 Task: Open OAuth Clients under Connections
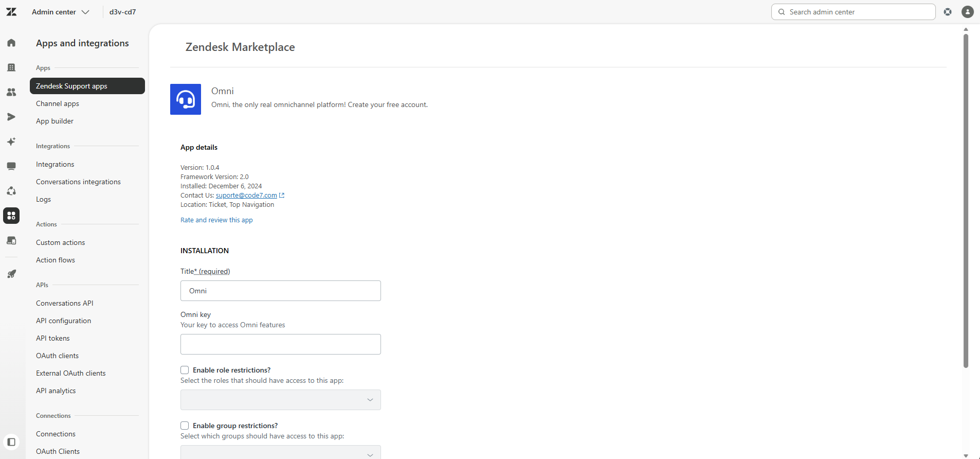tap(58, 451)
